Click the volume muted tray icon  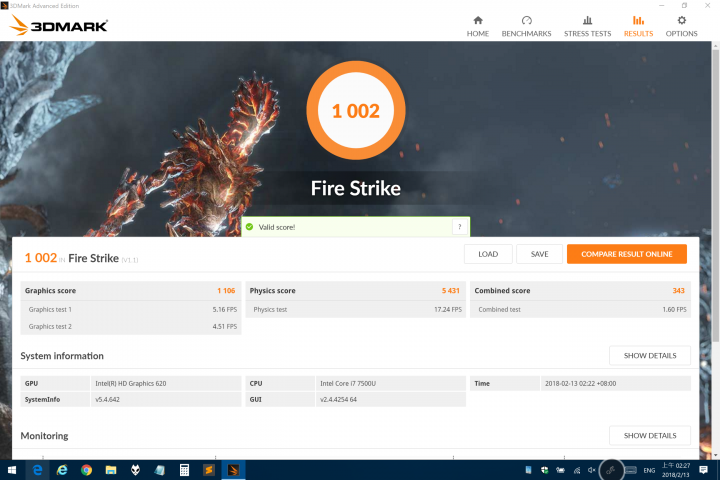[592, 470]
